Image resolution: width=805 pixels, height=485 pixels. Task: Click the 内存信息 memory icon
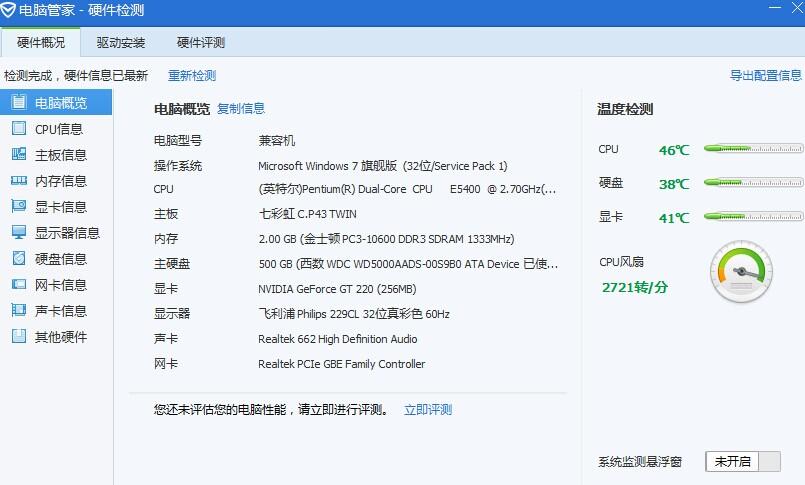click(x=18, y=180)
